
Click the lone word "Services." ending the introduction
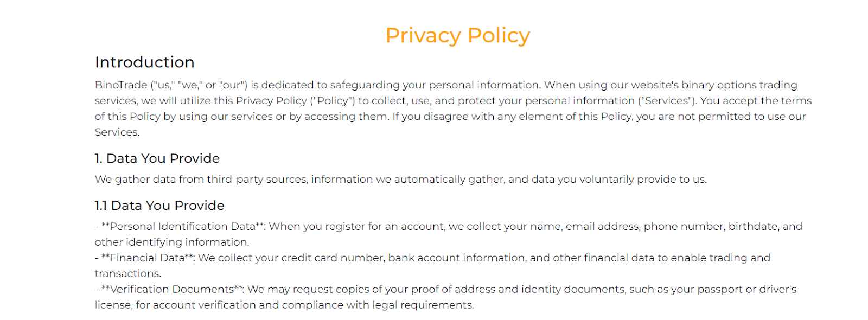pyautogui.click(x=117, y=132)
